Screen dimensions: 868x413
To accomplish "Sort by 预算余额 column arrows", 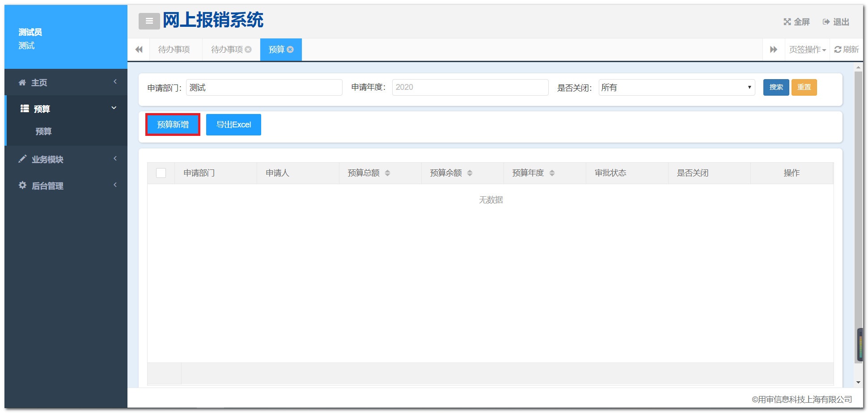I will [x=470, y=173].
